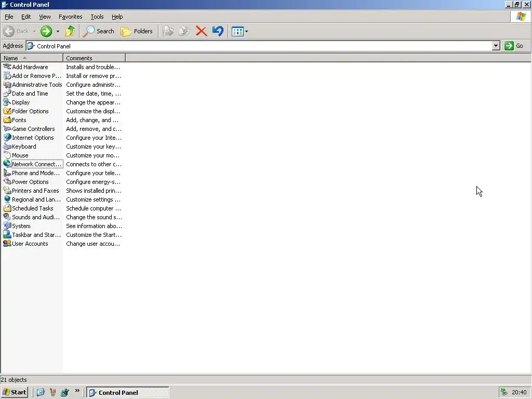532x399 pixels.
Task: Select Administrative Tools icon
Action: point(7,85)
